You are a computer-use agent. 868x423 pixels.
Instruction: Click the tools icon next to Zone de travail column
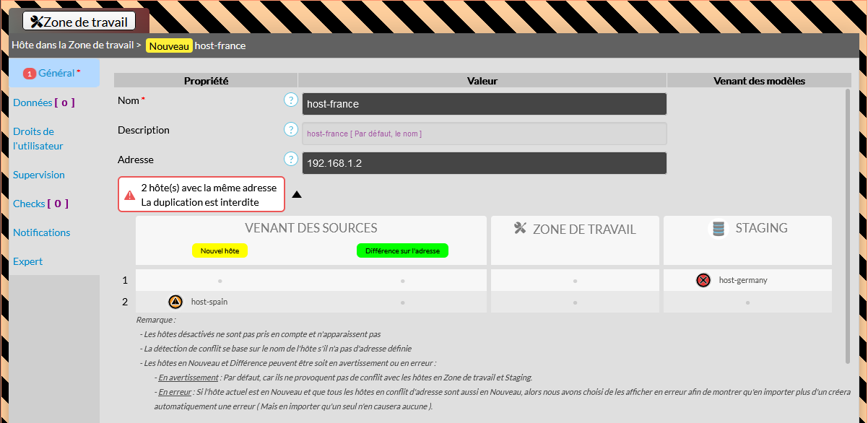tap(521, 229)
